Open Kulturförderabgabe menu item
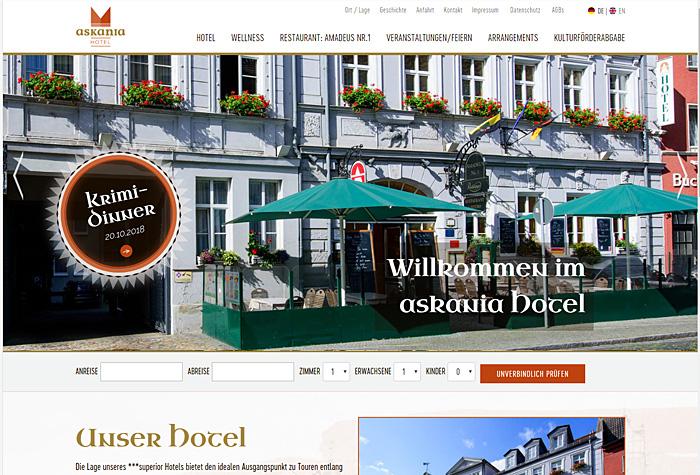Screen dimensions: 700x475 589,38
